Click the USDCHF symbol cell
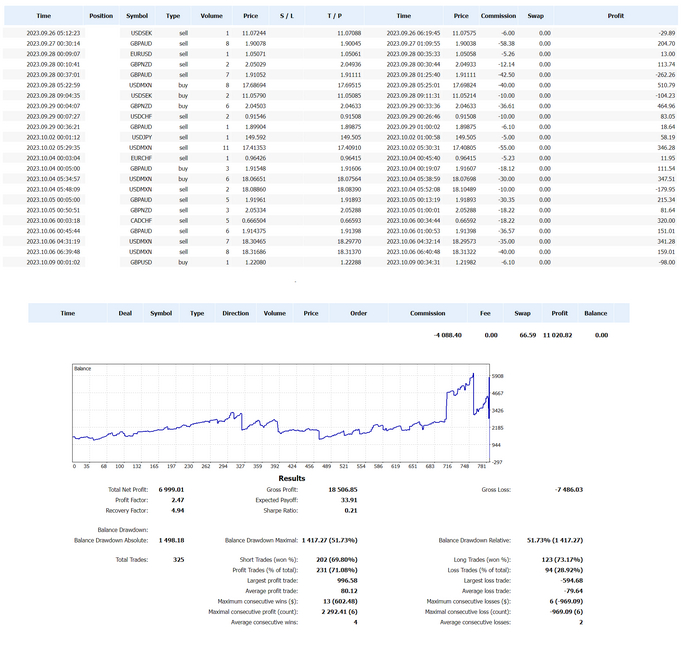The width and height of the screenshot is (700, 648). (141, 116)
